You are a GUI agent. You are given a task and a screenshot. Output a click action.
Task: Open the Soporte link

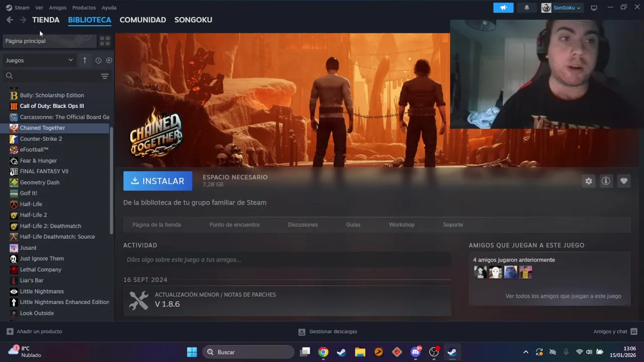pos(453,225)
